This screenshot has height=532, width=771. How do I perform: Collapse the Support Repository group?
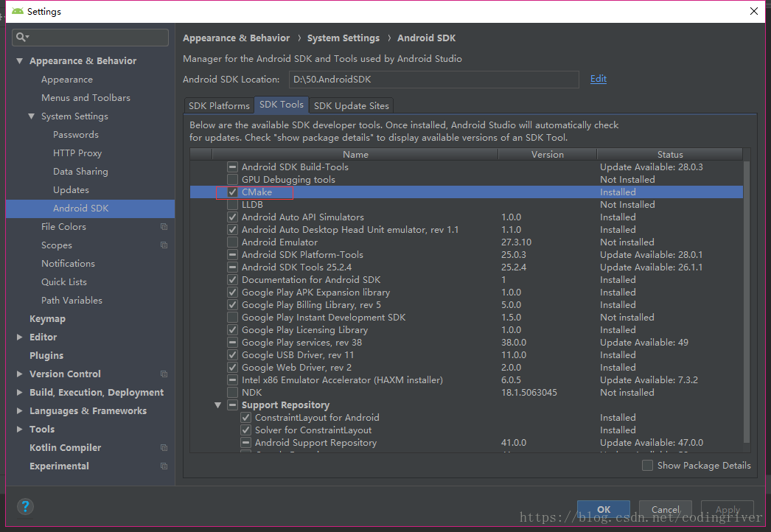pyautogui.click(x=218, y=405)
